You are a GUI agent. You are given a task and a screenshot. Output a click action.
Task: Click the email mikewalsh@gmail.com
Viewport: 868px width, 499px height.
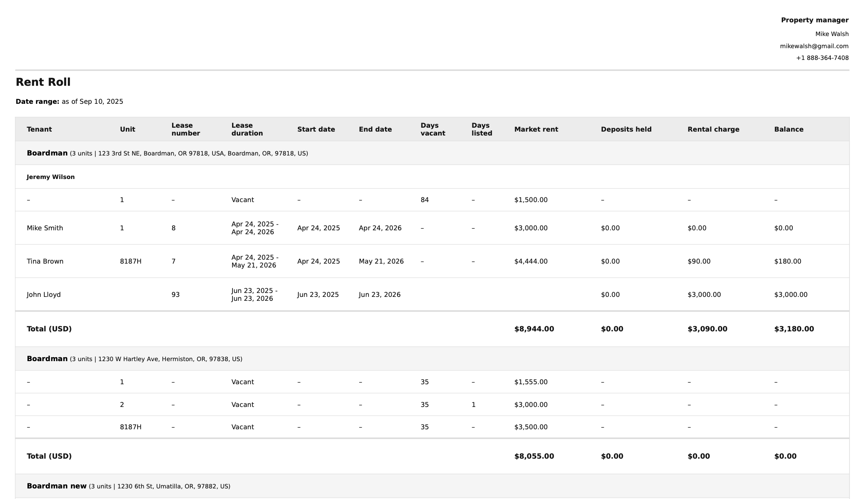[814, 46]
